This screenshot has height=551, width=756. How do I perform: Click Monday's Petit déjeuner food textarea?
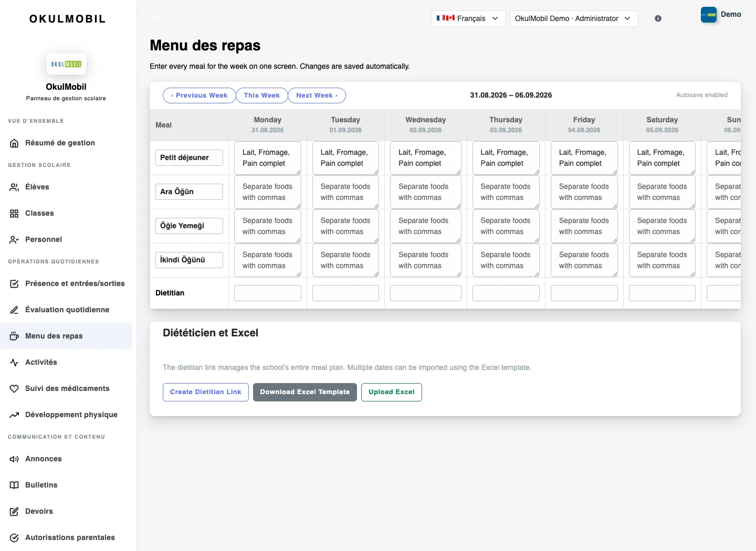tap(268, 158)
